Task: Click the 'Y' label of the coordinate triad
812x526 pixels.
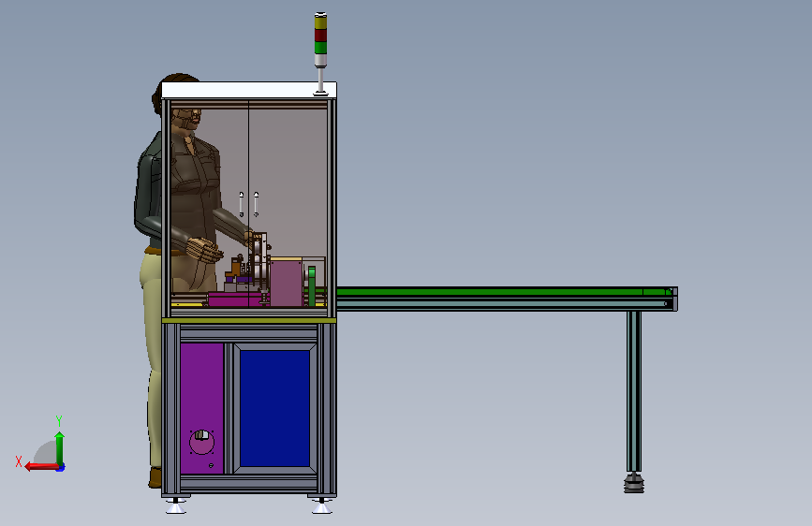Action: pos(59,420)
